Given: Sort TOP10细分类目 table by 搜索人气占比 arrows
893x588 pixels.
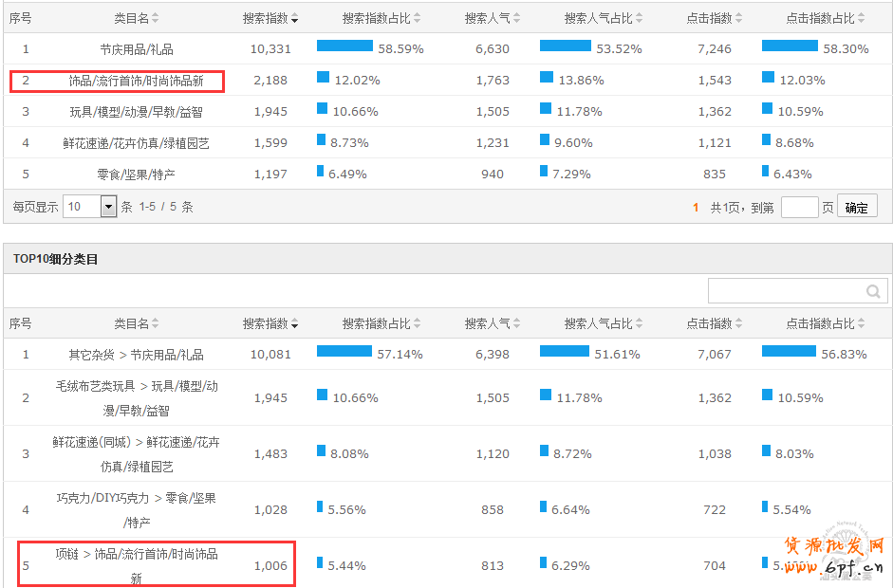Looking at the screenshot, I should pos(640,324).
